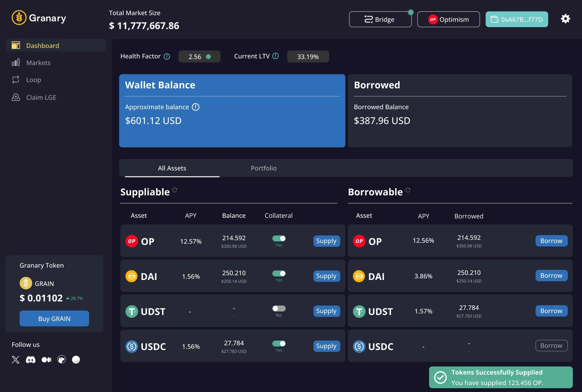Click the Borrowed column header

pos(469,216)
